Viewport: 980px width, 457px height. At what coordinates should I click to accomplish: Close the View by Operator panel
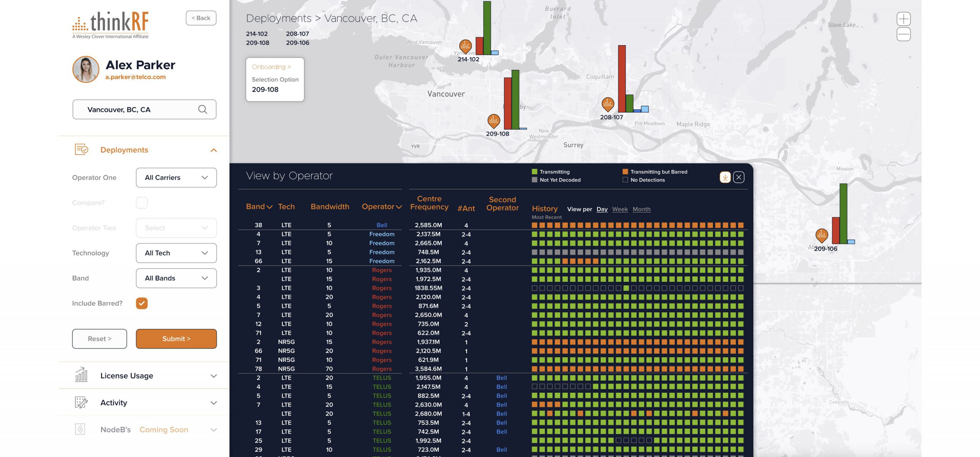click(739, 177)
